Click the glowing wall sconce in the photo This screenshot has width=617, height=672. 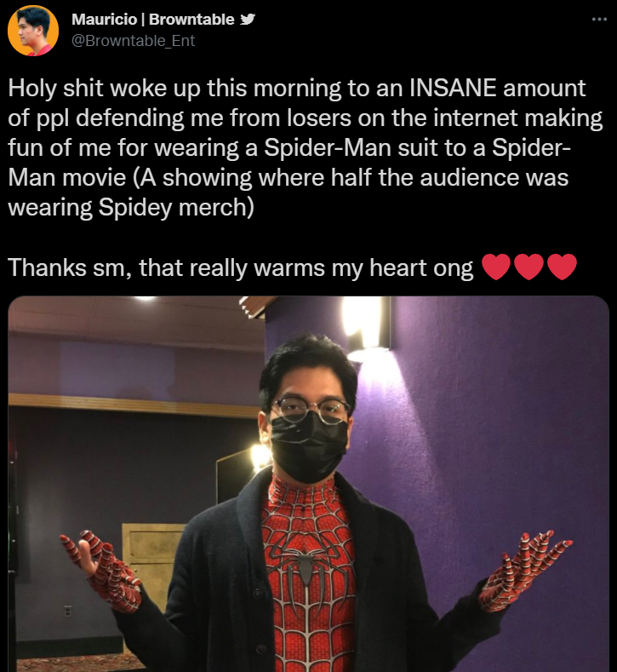coord(366,324)
